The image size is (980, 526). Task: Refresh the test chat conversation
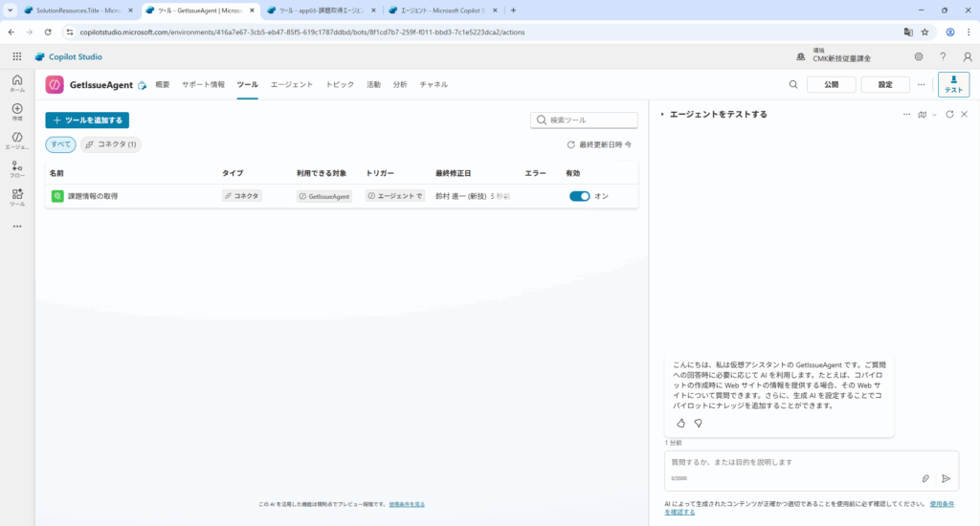point(949,114)
